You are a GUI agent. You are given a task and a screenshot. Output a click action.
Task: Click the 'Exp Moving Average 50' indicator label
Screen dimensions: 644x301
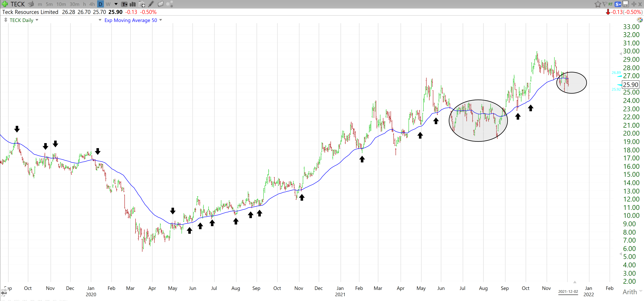pos(131,20)
